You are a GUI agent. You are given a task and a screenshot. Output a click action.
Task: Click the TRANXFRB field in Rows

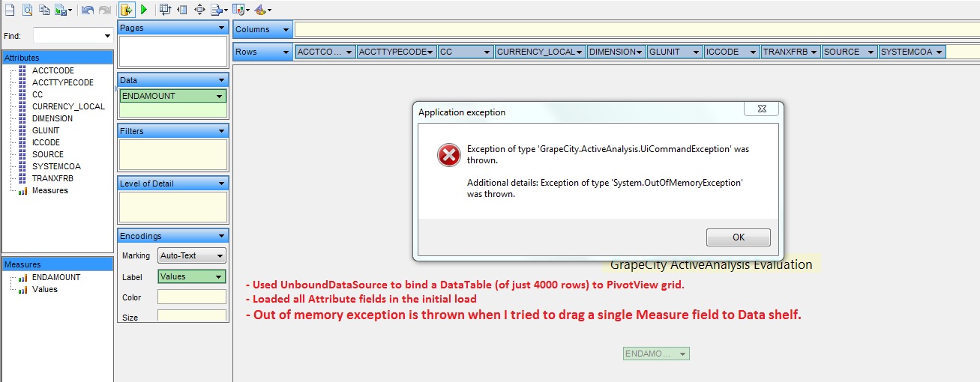click(x=791, y=52)
